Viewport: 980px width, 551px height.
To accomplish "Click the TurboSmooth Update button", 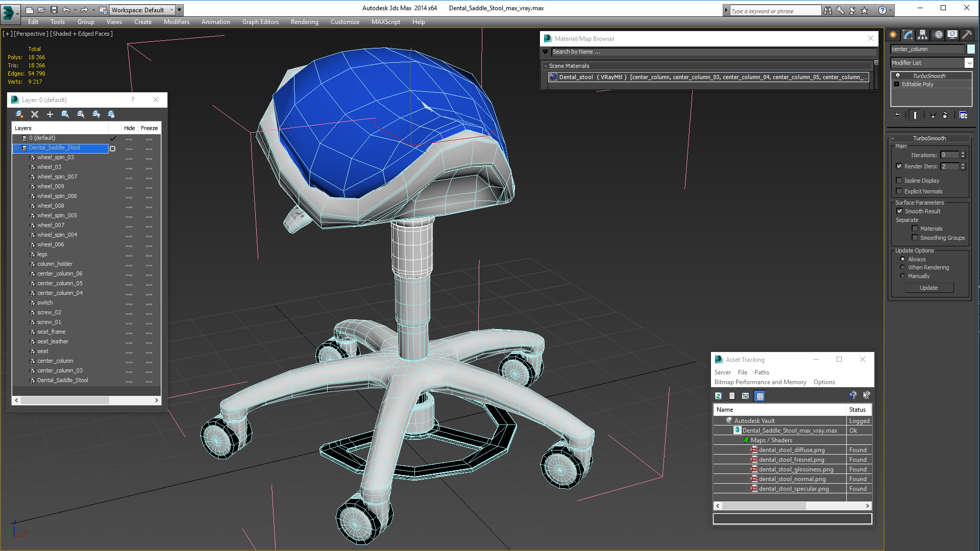I will coord(929,288).
